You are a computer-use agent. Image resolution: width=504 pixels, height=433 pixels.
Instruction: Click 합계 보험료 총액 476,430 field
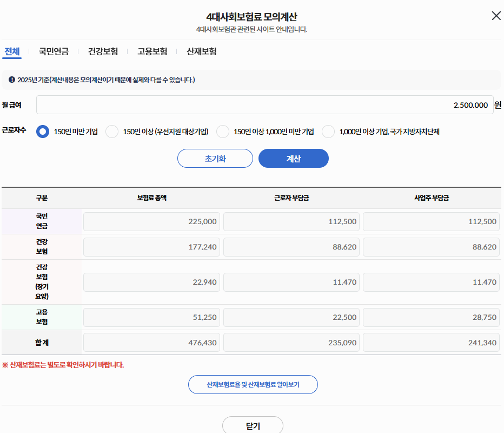click(x=151, y=342)
